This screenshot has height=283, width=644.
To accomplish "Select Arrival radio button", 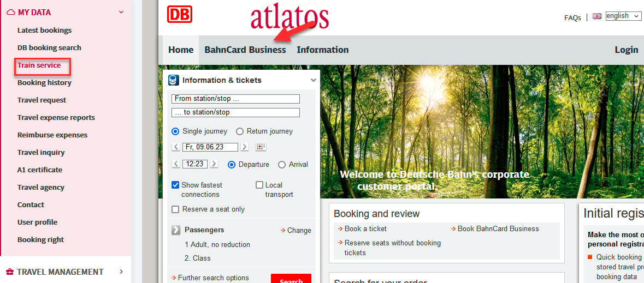I will (282, 165).
